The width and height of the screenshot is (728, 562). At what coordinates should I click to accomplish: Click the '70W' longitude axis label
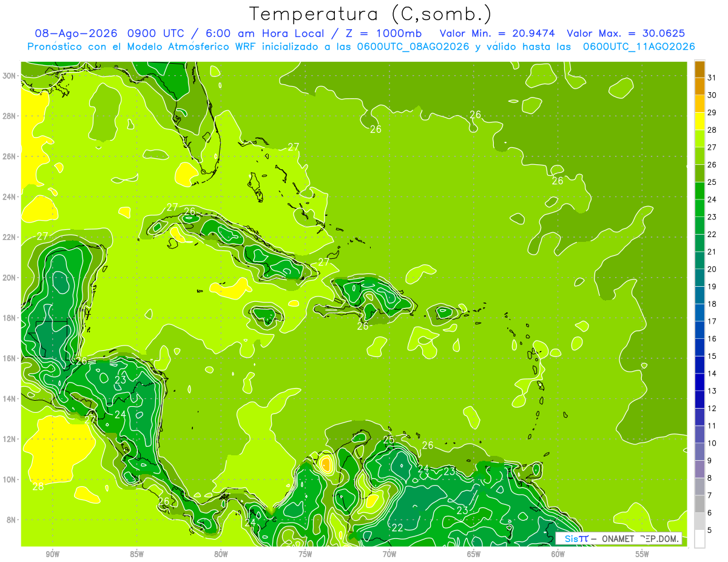(389, 554)
